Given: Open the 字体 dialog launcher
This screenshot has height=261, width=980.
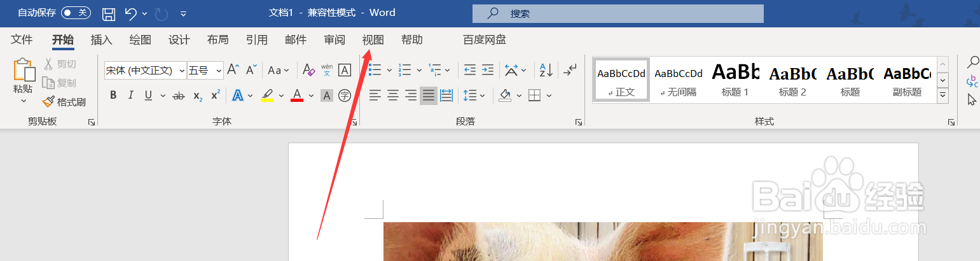Looking at the screenshot, I should (x=354, y=122).
